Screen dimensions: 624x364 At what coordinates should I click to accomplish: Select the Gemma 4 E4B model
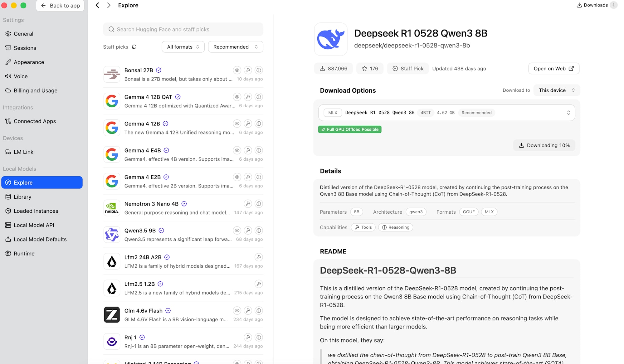click(183, 154)
